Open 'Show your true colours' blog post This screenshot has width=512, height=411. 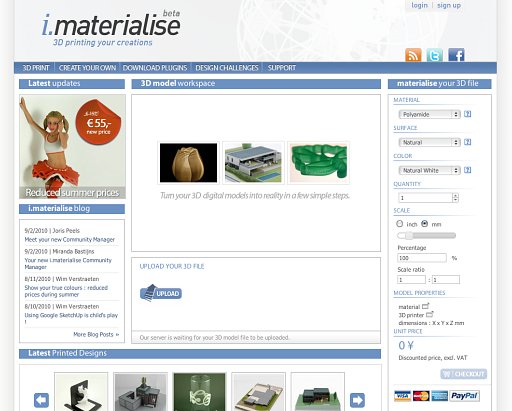(66, 291)
